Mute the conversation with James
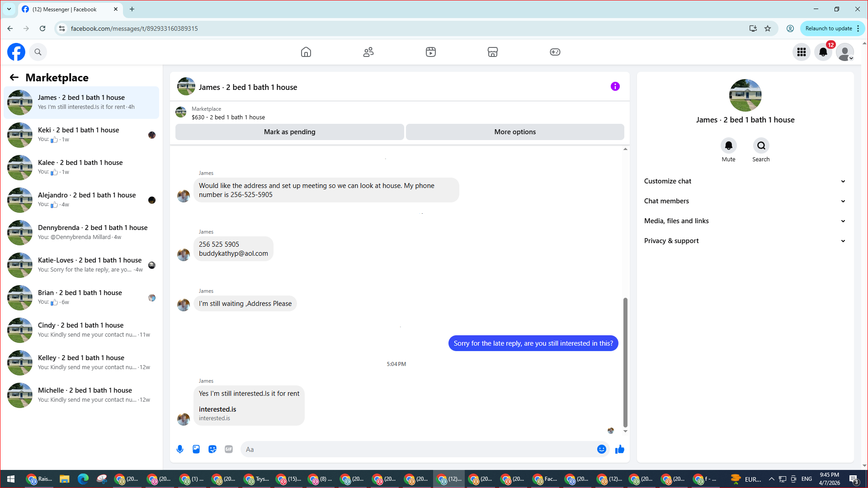868x488 pixels. point(728,150)
